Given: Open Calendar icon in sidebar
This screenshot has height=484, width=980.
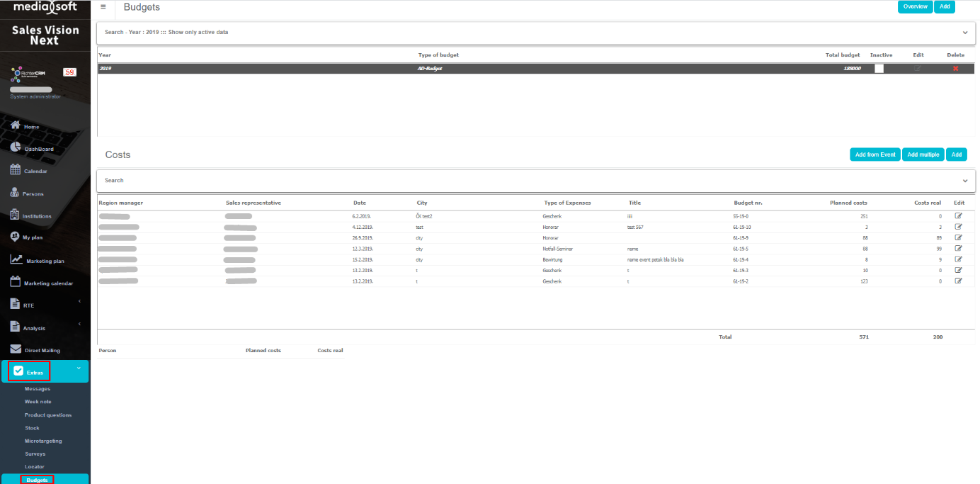Looking at the screenshot, I should (15, 170).
